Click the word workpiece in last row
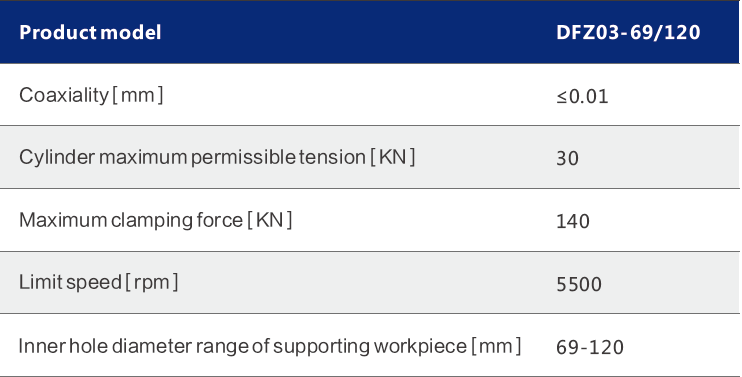The image size is (742, 377). tap(420, 347)
